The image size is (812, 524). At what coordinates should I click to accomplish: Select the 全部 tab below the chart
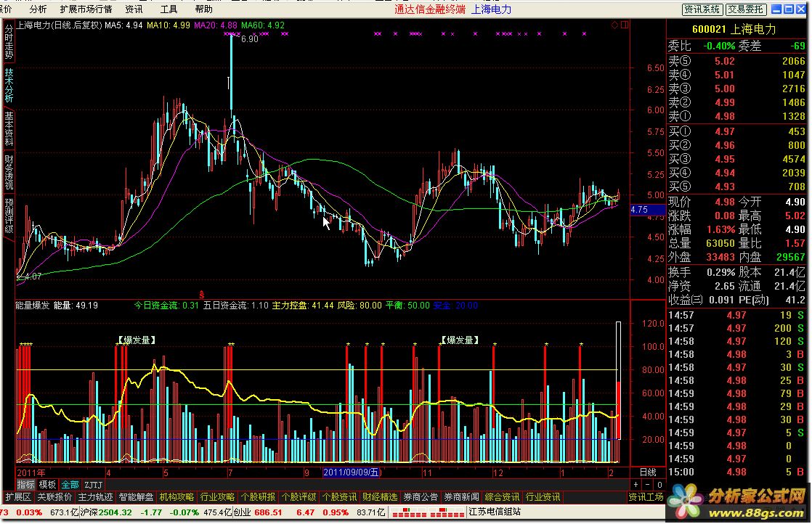click(70, 485)
